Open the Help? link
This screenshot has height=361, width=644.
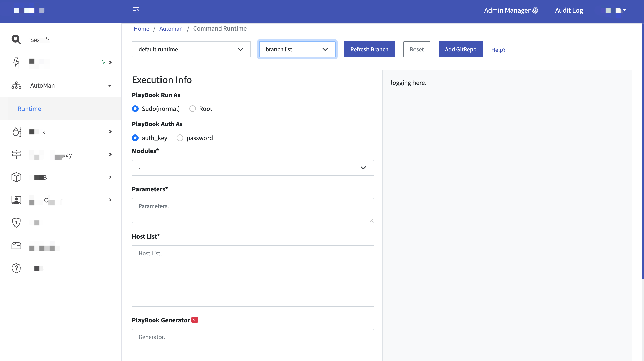(x=498, y=50)
